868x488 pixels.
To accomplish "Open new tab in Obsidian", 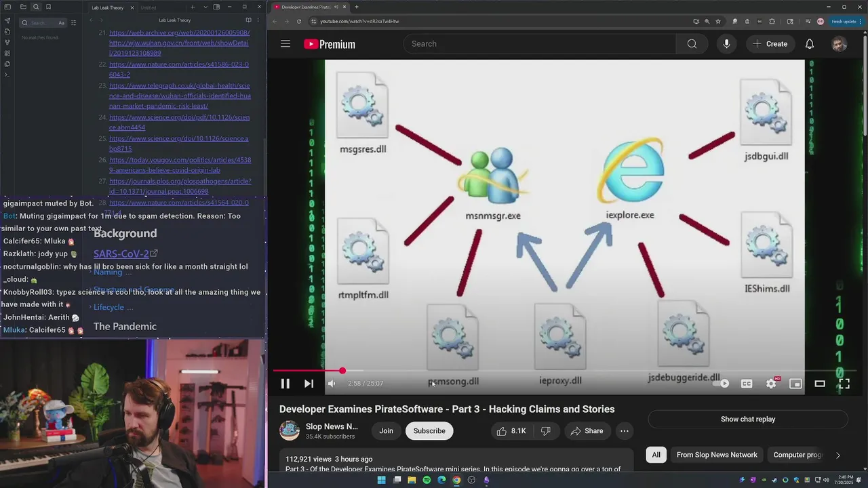I will click(193, 7).
